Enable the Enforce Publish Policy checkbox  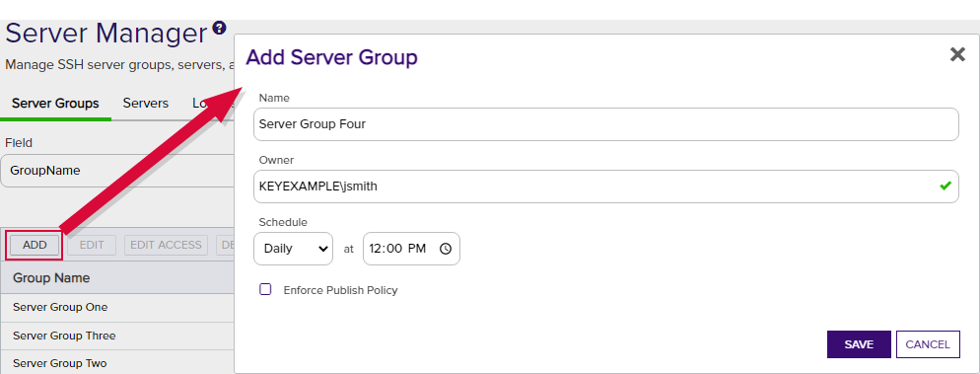point(265,289)
